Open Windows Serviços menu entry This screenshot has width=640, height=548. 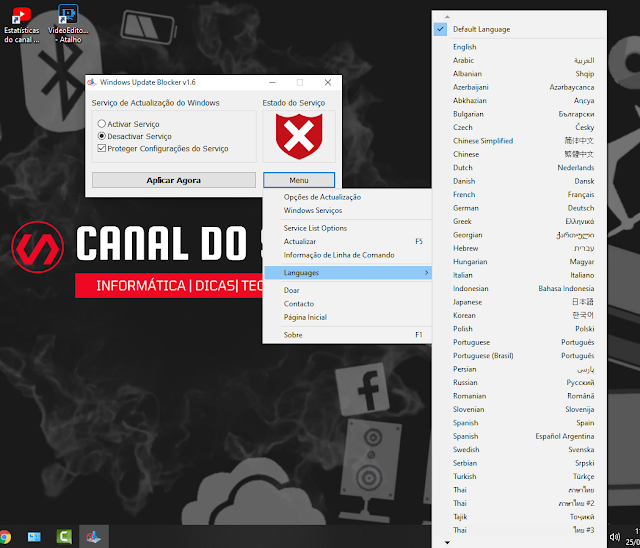point(347,211)
